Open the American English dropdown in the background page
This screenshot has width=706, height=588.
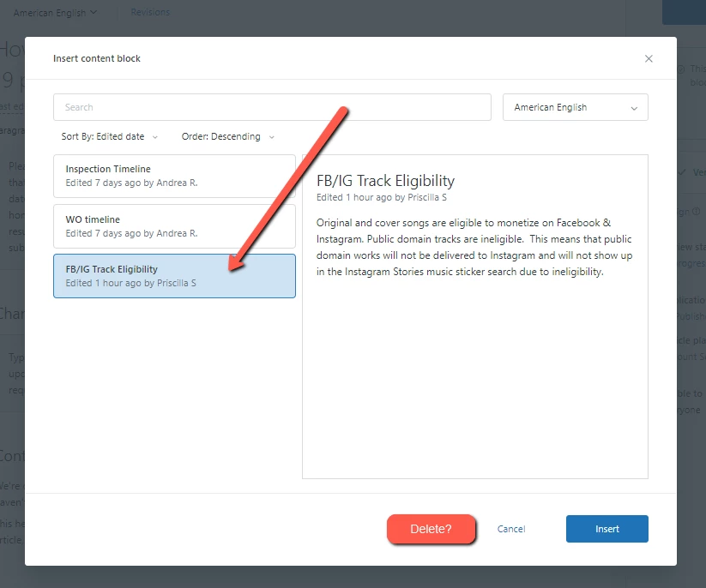coord(55,13)
